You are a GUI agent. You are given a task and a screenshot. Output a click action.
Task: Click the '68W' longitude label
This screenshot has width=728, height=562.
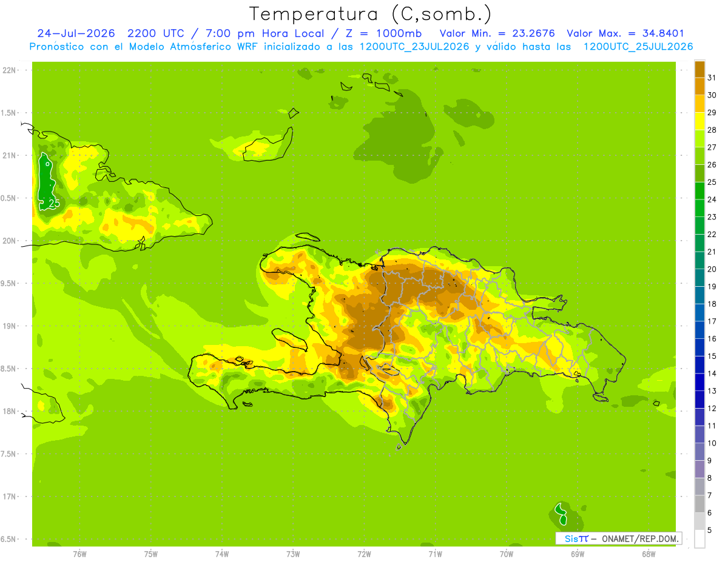[x=649, y=554]
